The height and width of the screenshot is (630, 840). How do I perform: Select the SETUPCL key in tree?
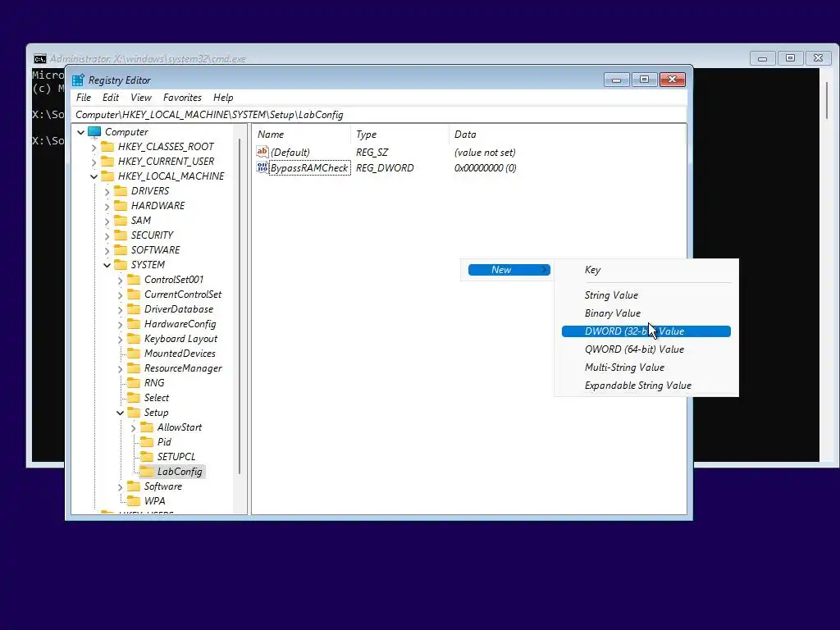pos(176,457)
